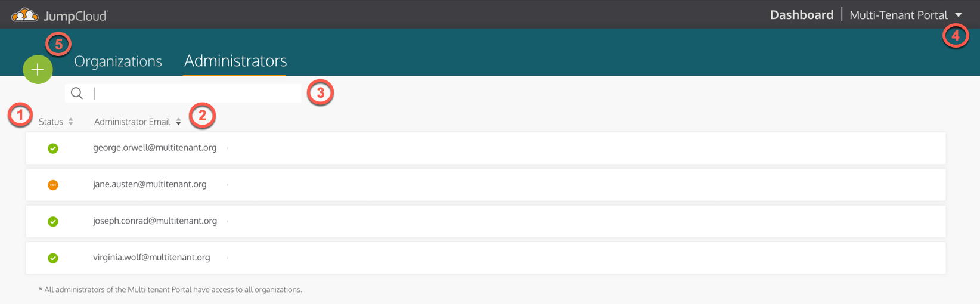Switch to the Organizations tab
The image size is (980, 304).
118,61
